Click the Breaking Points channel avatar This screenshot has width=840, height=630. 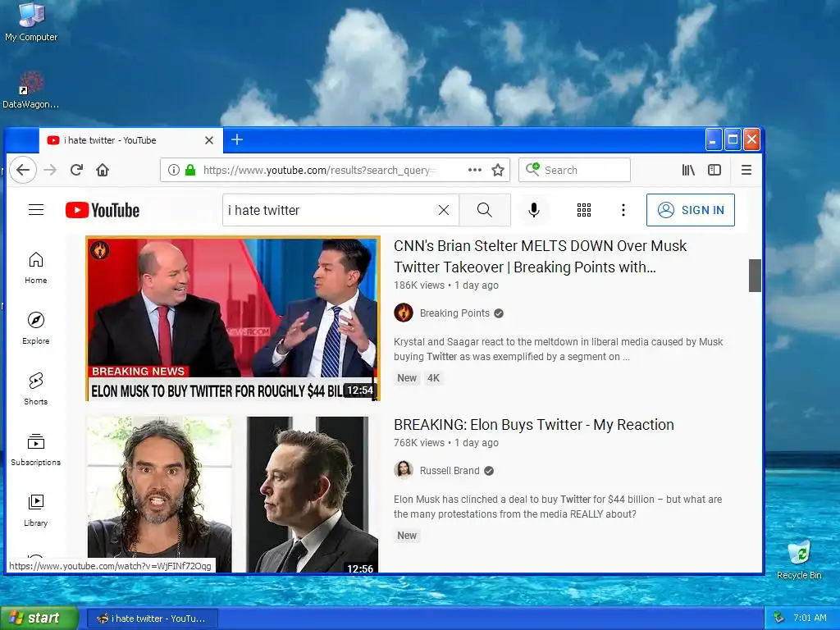click(404, 313)
